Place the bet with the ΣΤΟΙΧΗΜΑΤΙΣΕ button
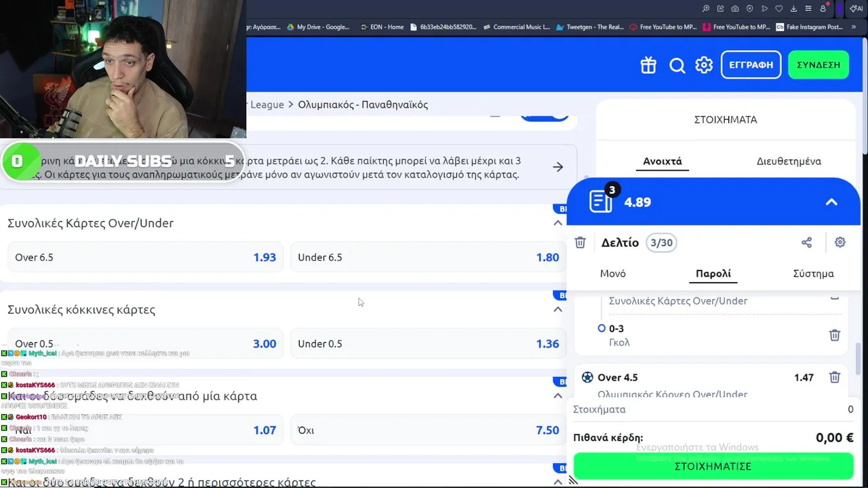The height and width of the screenshot is (488, 868). (713, 466)
